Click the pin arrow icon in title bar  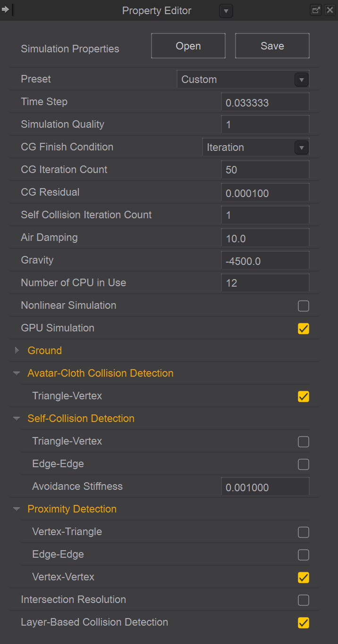(6, 10)
